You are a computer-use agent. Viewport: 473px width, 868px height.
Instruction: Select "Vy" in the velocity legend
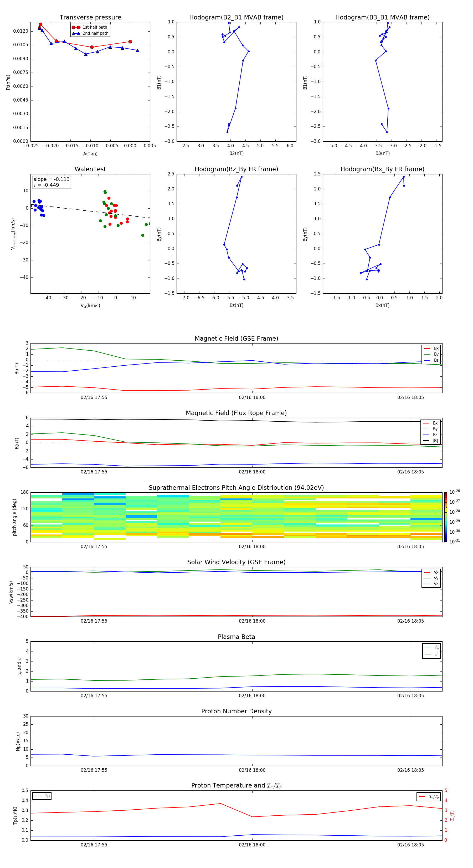point(431,578)
